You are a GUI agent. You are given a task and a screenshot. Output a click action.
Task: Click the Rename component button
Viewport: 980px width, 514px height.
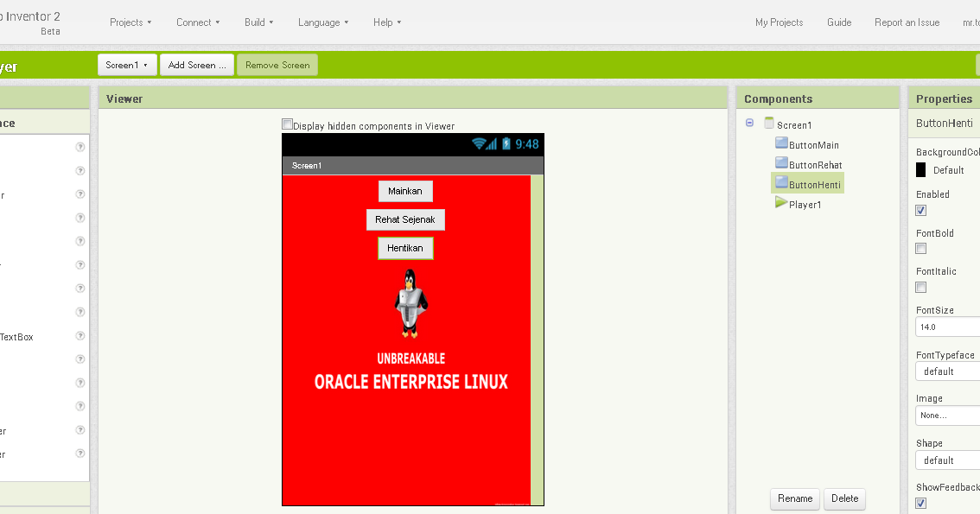[795, 498]
